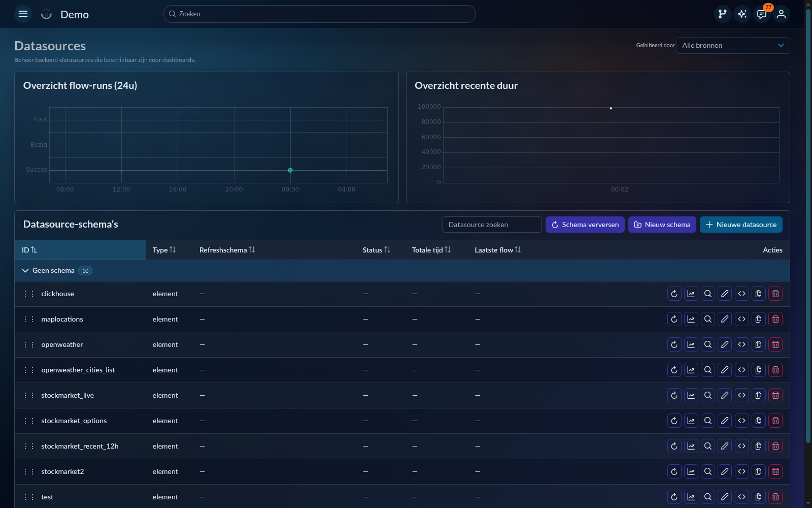Screen dimensions: 812x508
Task: Click the Demo logo icon
Action: point(46,14)
